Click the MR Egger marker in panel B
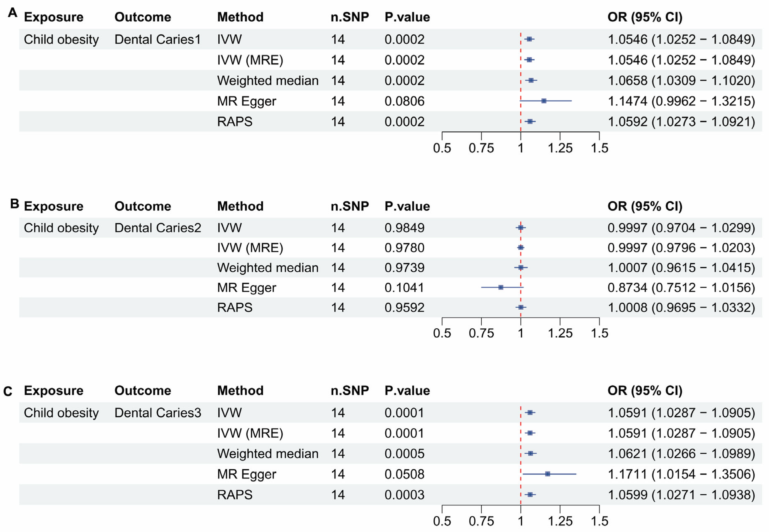This screenshot has height=532, width=769. click(501, 287)
